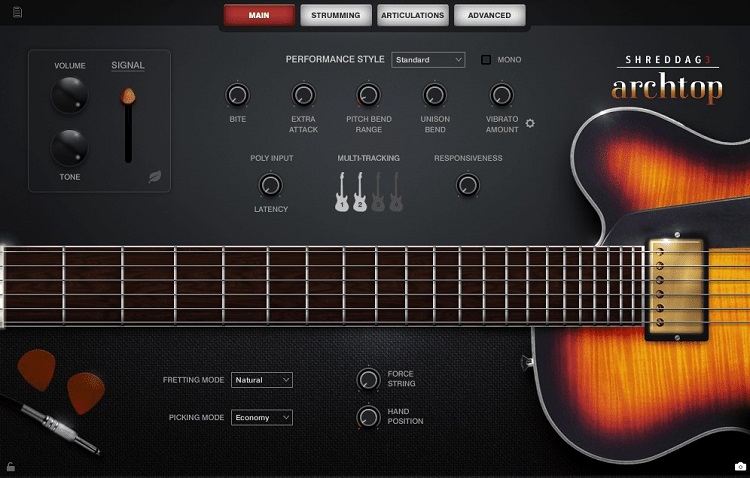Image resolution: width=750 pixels, height=478 pixels.
Task: Open the Articulations tab
Action: 412,15
